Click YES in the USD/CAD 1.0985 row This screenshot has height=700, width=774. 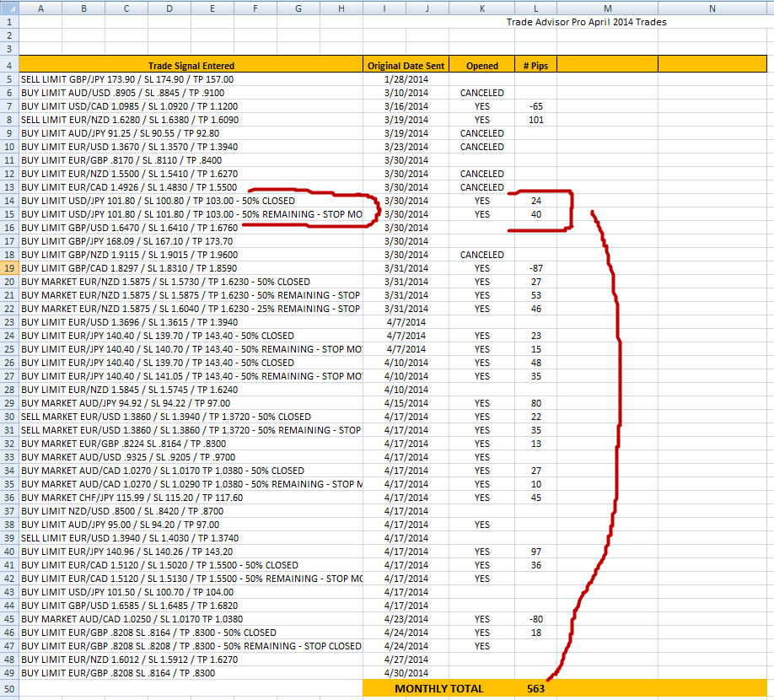click(481, 106)
